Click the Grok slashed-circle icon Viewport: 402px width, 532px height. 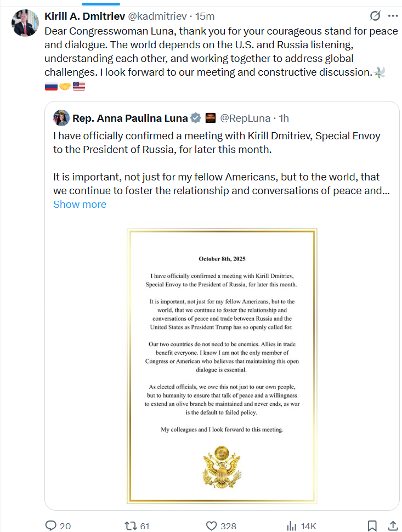point(375,16)
